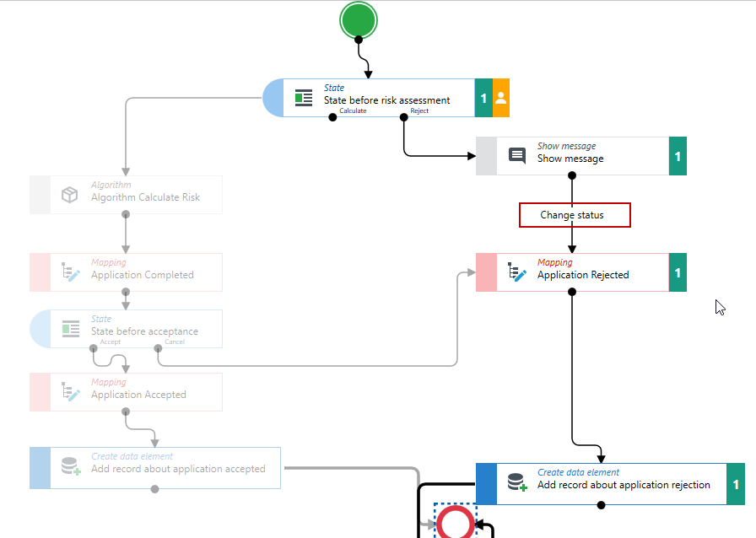This screenshot has height=538, width=756.
Task: Click the Application Rejected output port dot
Action: [x=572, y=292]
